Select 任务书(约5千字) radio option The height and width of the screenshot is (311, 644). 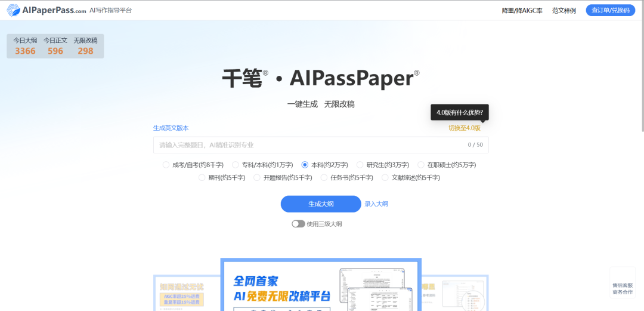pyautogui.click(x=346, y=178)
